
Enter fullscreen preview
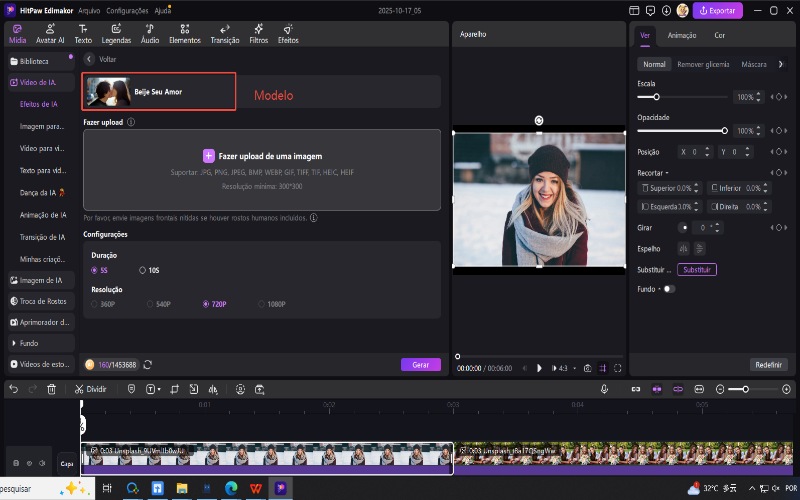[617, 368]
